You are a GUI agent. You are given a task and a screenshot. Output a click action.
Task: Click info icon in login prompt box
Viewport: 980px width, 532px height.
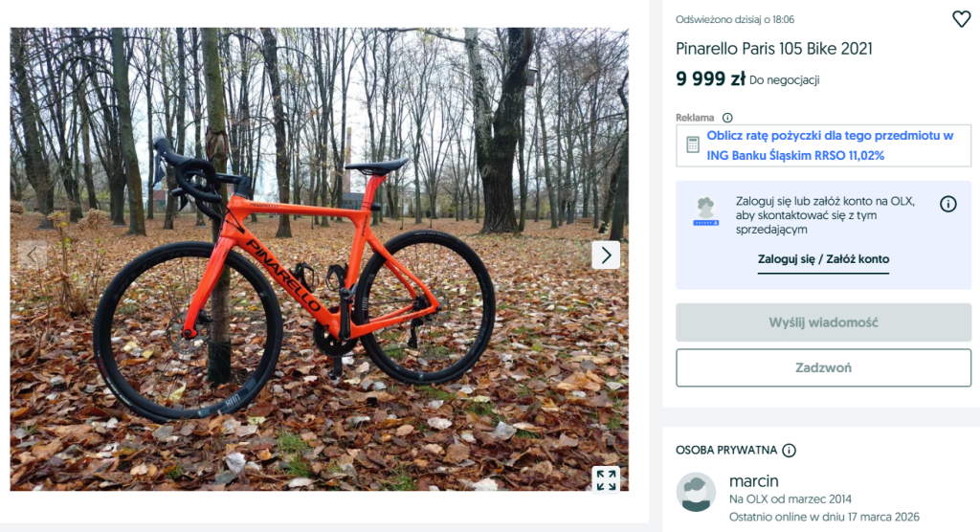click(x=947, y=204)
